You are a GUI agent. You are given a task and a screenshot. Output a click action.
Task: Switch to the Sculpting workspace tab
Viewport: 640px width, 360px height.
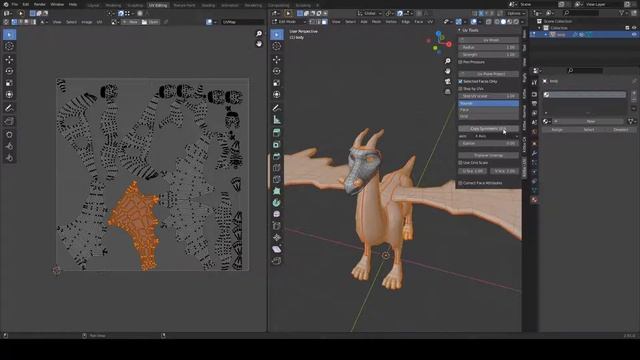[x=135, y=5]
